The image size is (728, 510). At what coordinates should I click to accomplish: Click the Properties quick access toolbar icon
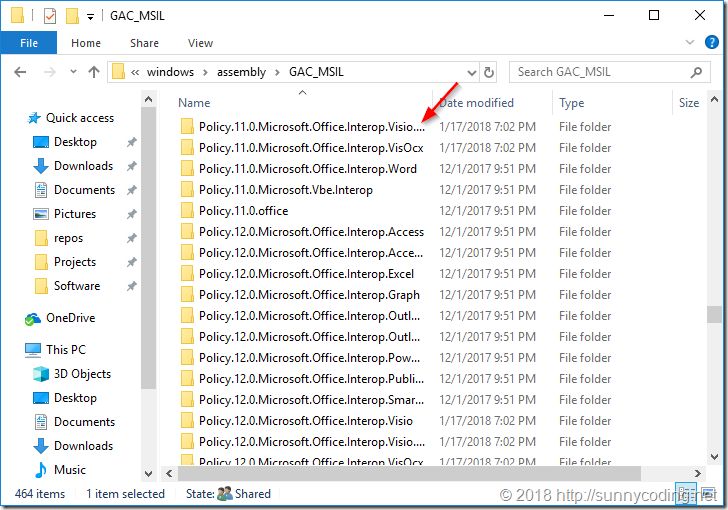tap(50, 16)
